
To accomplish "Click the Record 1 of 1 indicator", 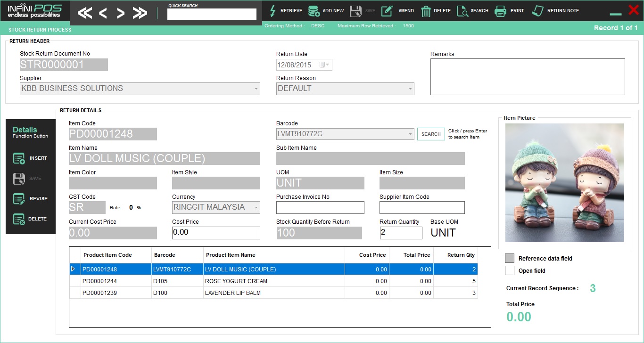I will (x=616, y=28).
